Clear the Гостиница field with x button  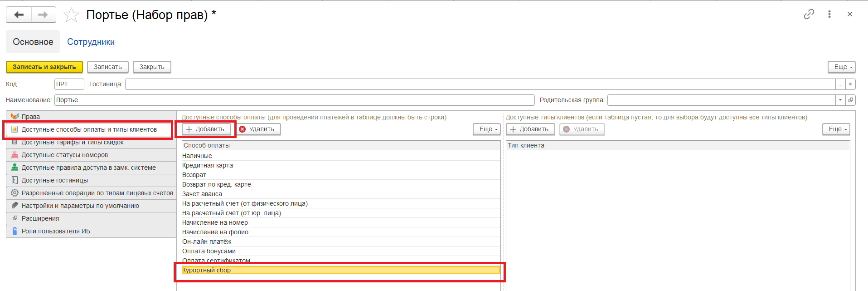[x=850, y=84]
